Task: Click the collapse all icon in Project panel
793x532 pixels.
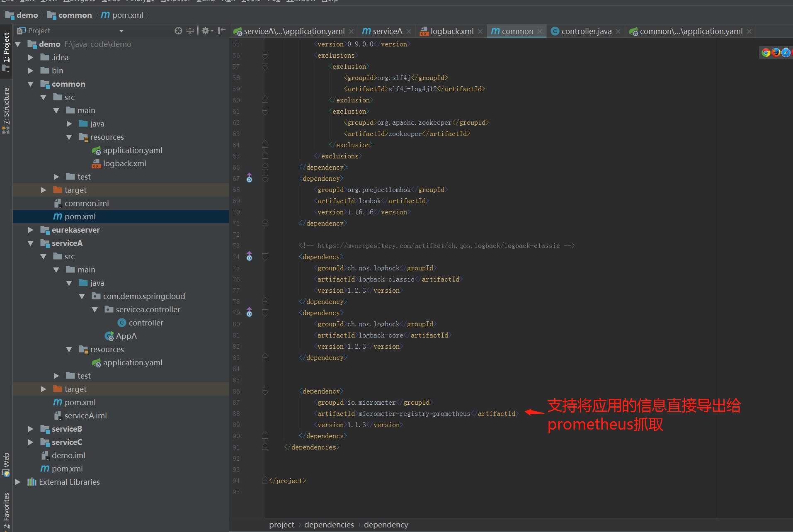Action: (x=190, y=31)
